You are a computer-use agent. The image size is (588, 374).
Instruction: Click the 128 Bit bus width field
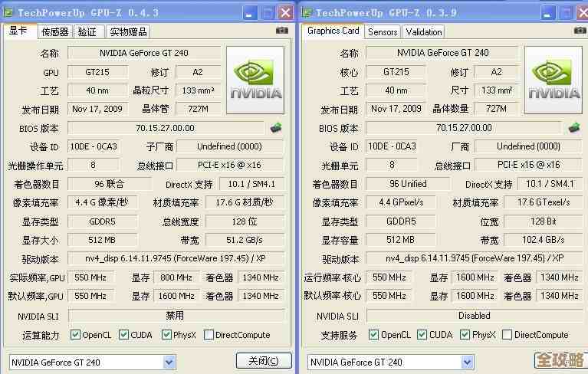click(x=543, y=221)
